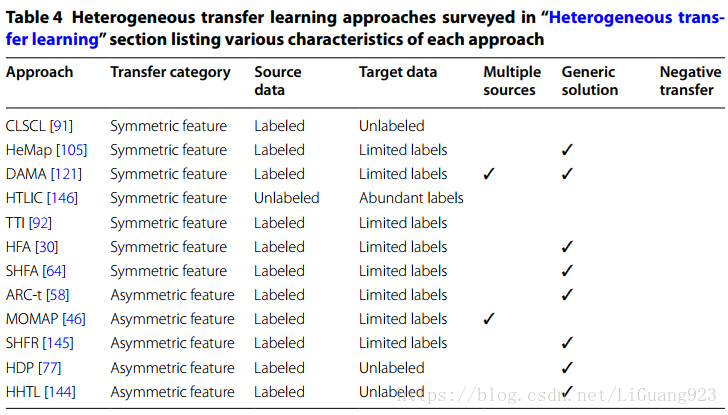The height and width of the screenshot is (415, 728).
Task: Follow citation [121] for DAMA
Action: [66, 174]
